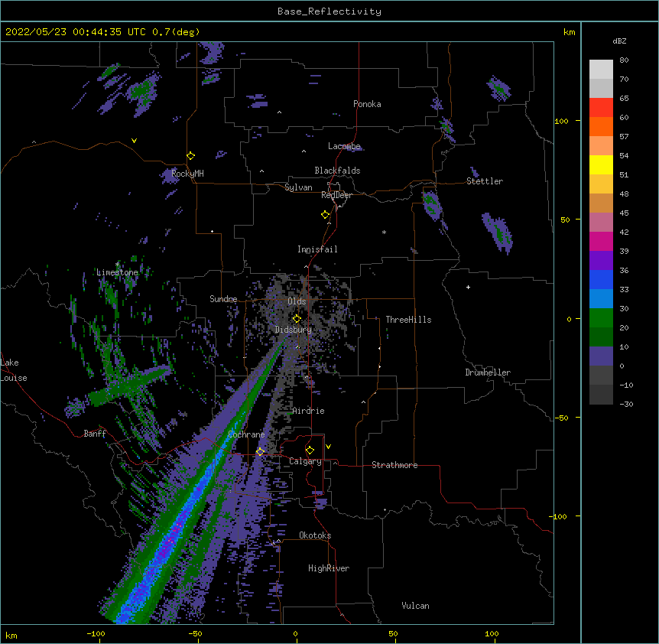This screenshot has width=659, height=644.
Task: Click the Calgary city label
Action: (305, 461)
